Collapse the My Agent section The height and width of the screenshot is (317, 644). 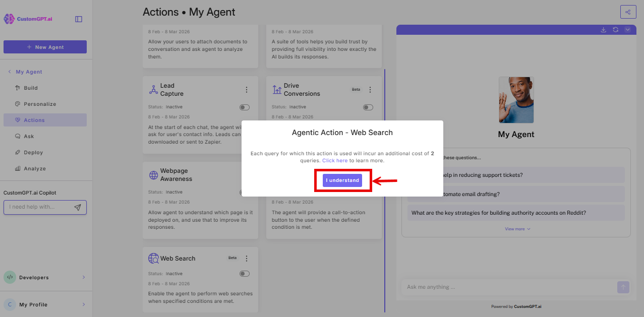[9, 72]
